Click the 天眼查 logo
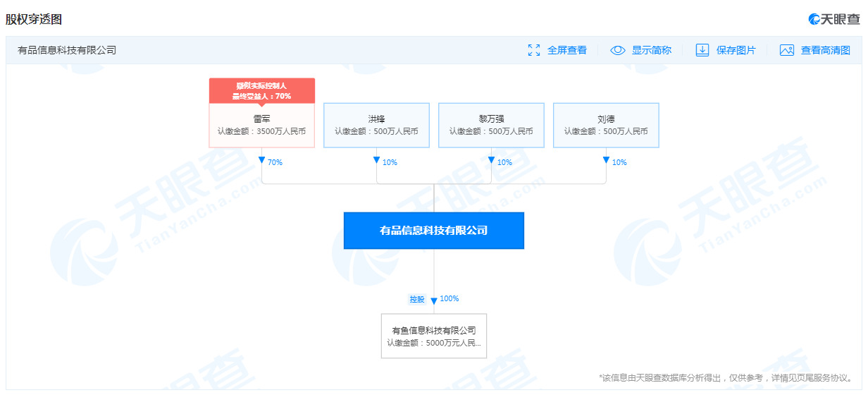The width and height of the screenshot is (868, 395). click(834, 19)
